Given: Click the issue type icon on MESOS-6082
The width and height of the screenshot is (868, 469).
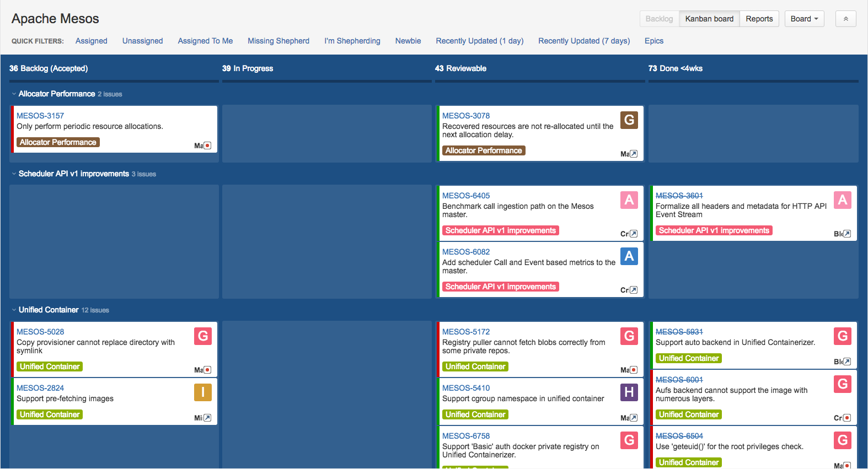Looking at the screenshot, I should click(634, 290).
